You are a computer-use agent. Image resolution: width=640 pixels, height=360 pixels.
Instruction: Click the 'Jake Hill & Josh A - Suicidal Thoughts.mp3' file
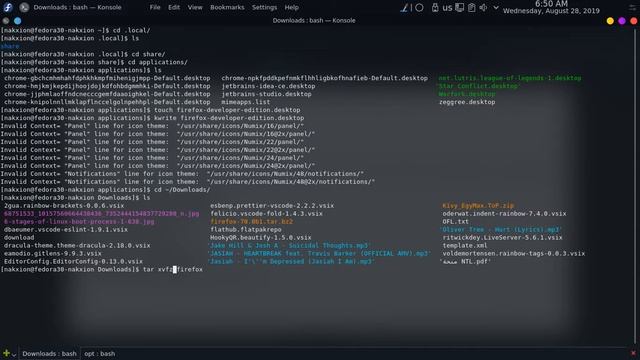click(289, 245)
